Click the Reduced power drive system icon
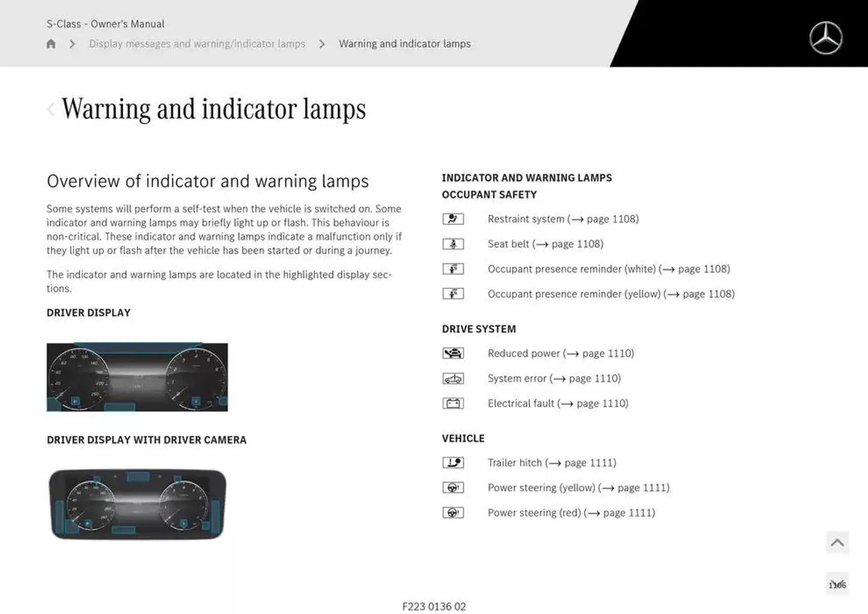The image size is (868, 614). click(x=454, y=353)
